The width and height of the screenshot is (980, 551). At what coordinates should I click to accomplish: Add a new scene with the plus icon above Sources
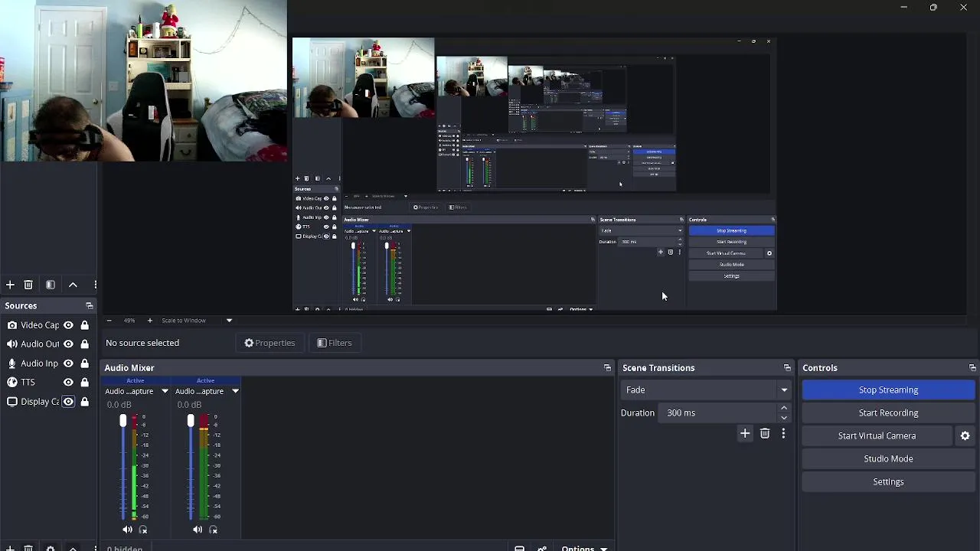point(10,285)
